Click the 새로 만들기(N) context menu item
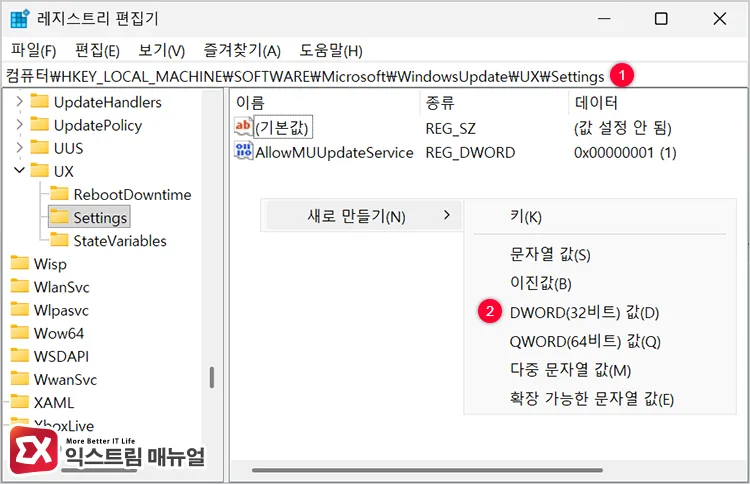The width and height of the screenshot is (750, 484). pos(363,216)
